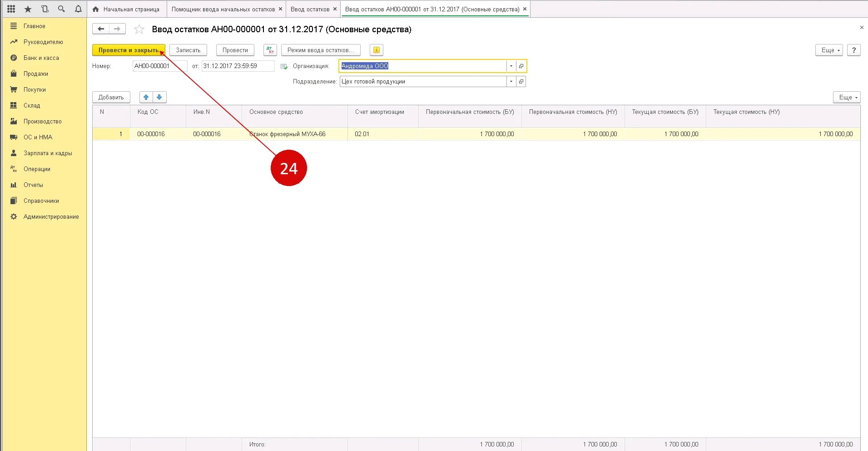Click the yellow info icon button
The height and width of the screenshot is (451, 868).
pos(377,50)
